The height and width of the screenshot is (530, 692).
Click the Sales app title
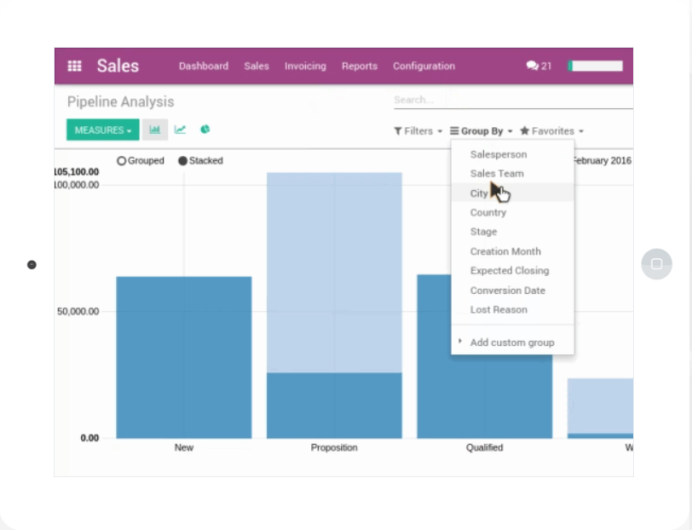point(118,66)
